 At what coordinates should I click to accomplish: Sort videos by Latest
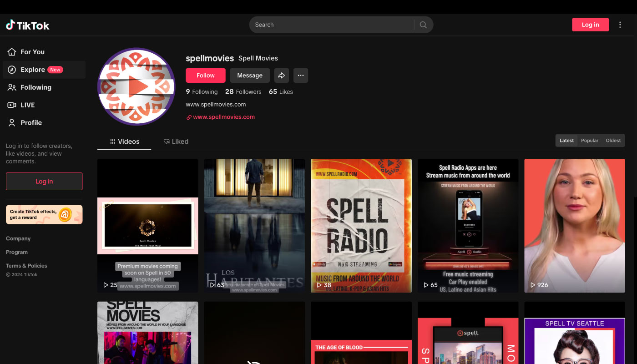point(566,141)
